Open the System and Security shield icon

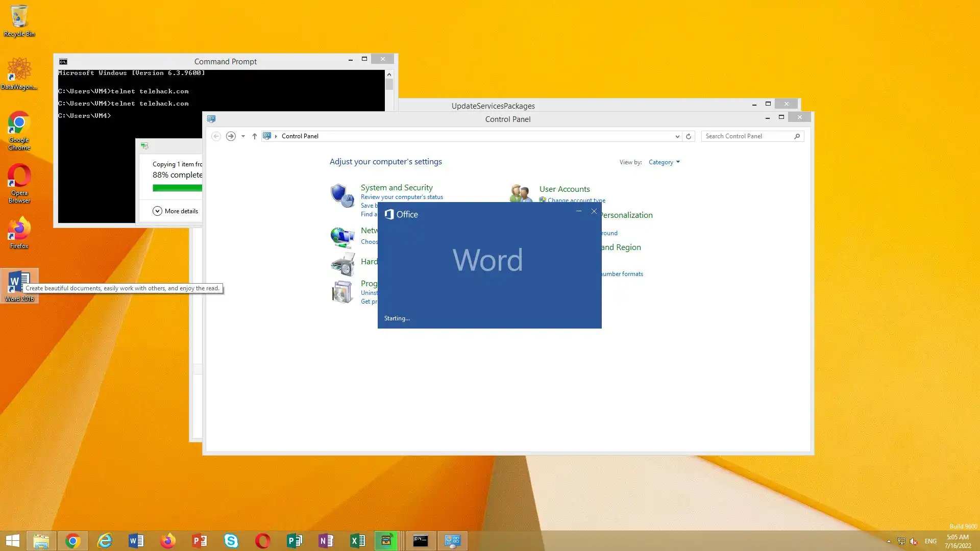click(x=341, y=195)
